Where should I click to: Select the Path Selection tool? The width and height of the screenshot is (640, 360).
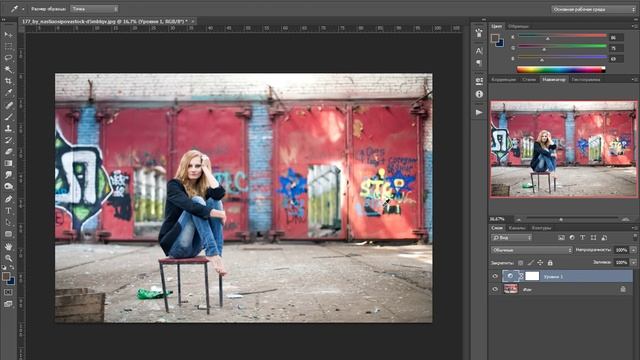tap(8, 222)
